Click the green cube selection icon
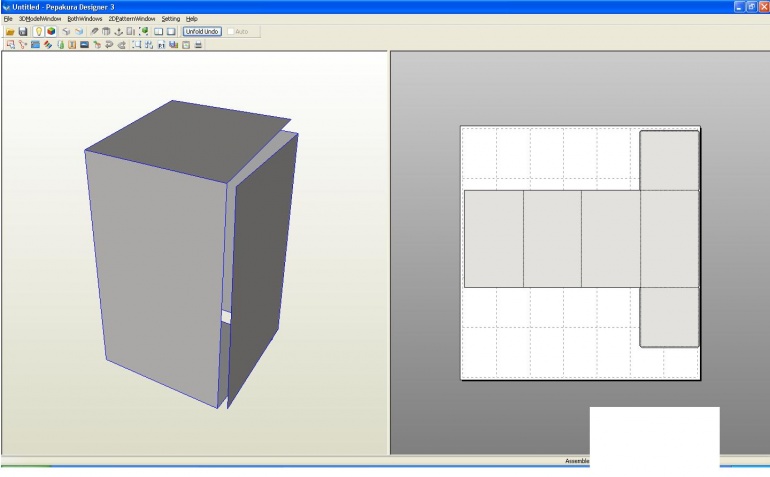This screenshot has width=770, height=477. tap(143, 31)
